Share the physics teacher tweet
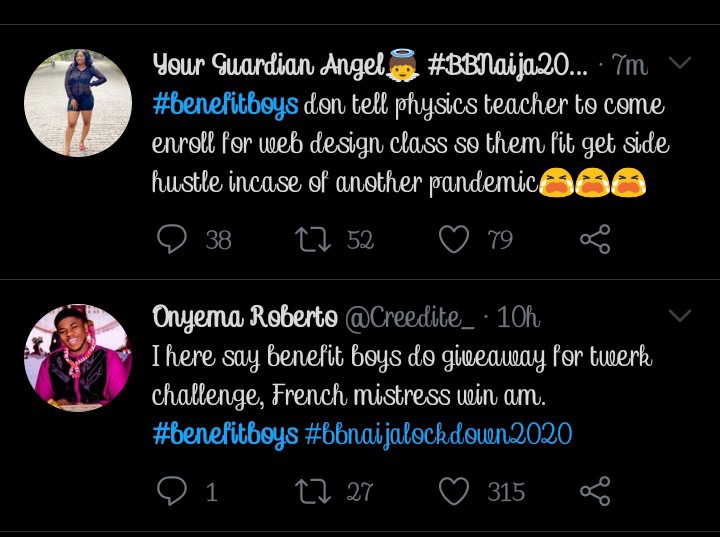720x537 pixels. click(x=595, y=239)
